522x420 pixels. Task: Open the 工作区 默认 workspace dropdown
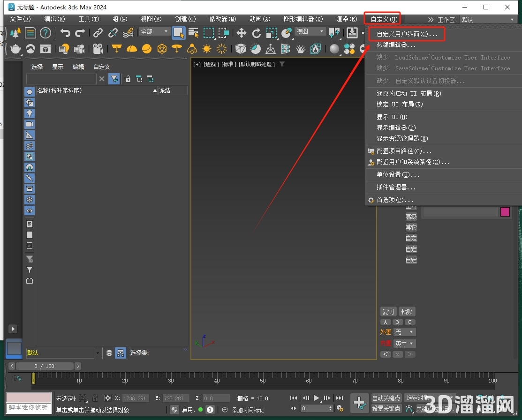click(x=488, y=20)
